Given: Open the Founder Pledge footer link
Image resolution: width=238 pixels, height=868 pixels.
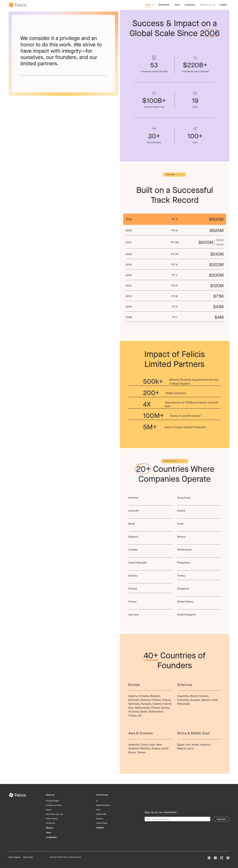Looking at the screenshot, I should [x=52, y=801].
